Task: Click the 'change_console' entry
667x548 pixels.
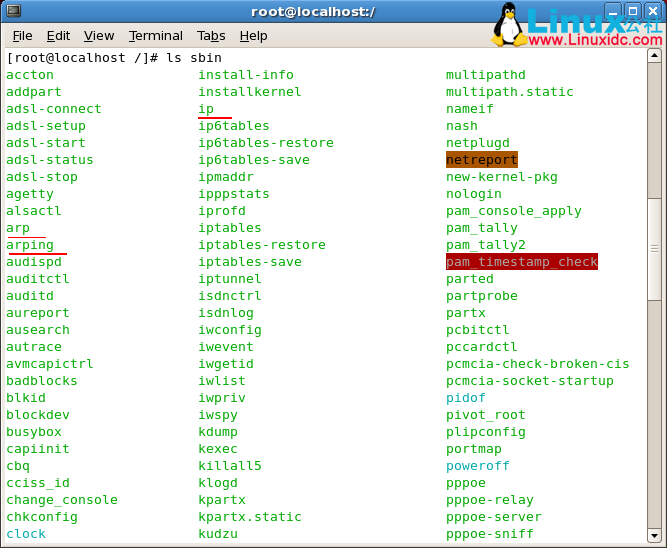Action: (62, 500)
